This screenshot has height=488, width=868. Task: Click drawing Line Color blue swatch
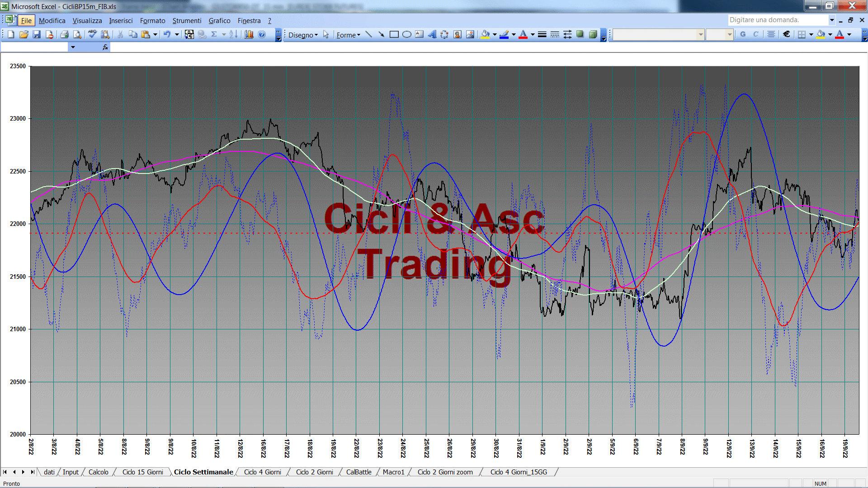coord(505,34)
